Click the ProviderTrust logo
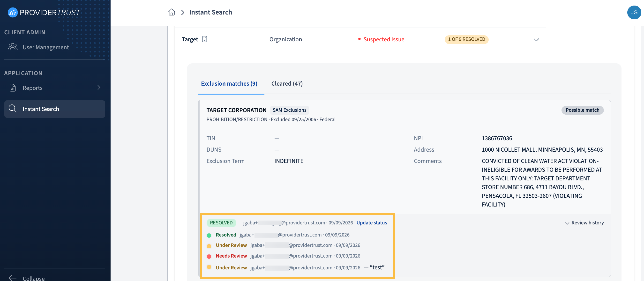 coord(44,12)
